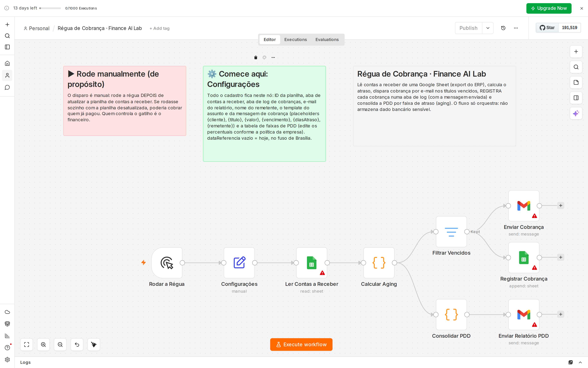Open the create new plus icon in sidebar
588x368 pixels.
point(7,25)
